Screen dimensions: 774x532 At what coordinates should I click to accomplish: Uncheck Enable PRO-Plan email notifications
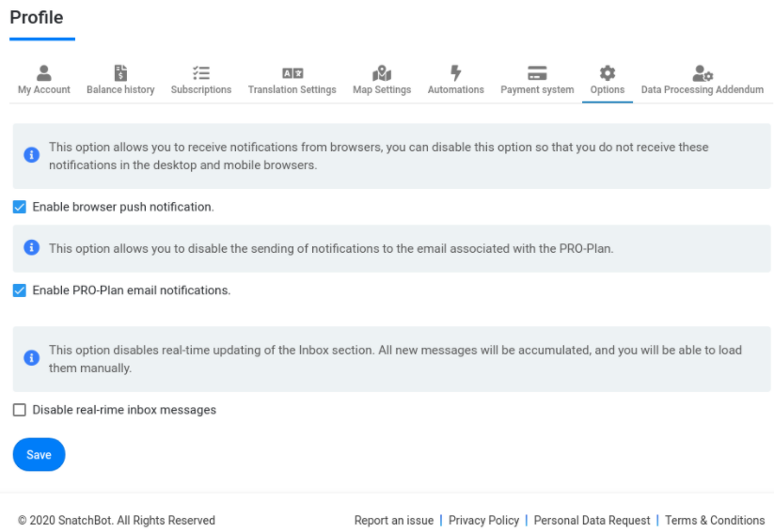click(19, 290)
